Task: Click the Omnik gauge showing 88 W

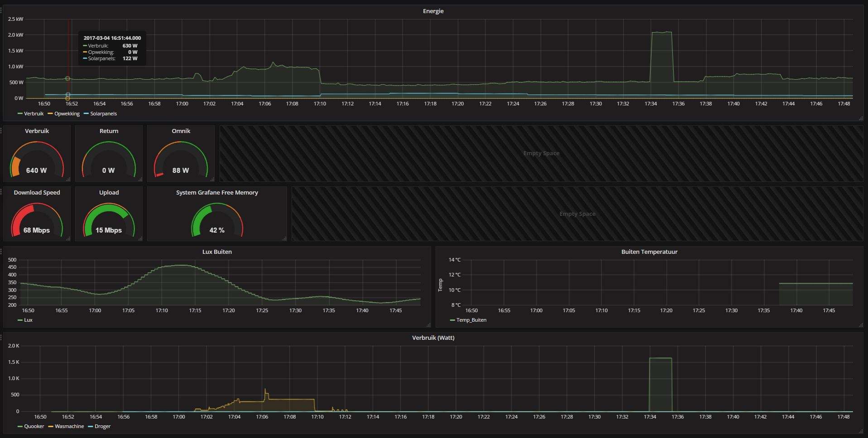Action: pos(181,160)
